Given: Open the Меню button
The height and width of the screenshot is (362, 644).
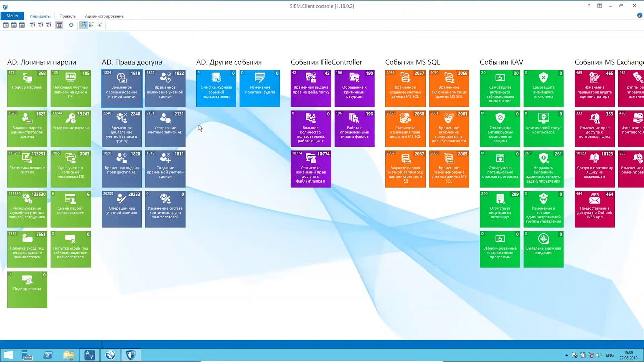Looking at the screenshot, I should click(x=12, y=16).
